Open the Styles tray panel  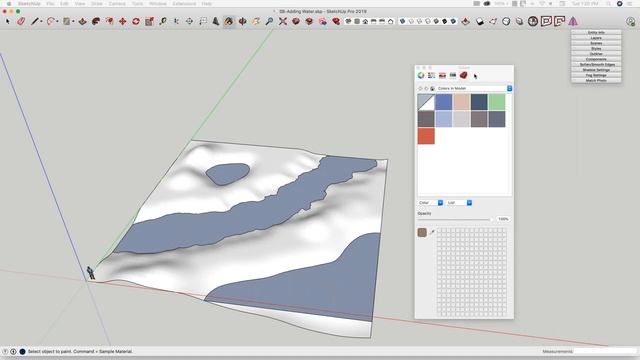click(596, 49)
